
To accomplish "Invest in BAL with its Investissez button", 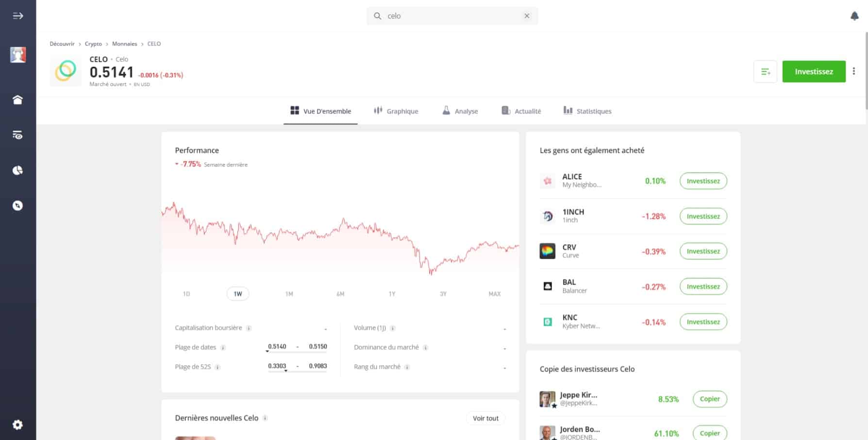I will tap(703, 287).
